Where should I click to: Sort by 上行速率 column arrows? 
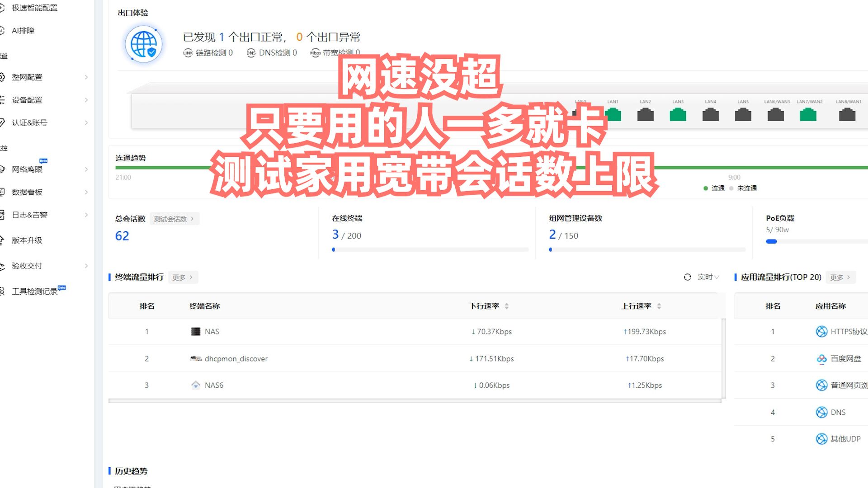(x=659, y=306)
